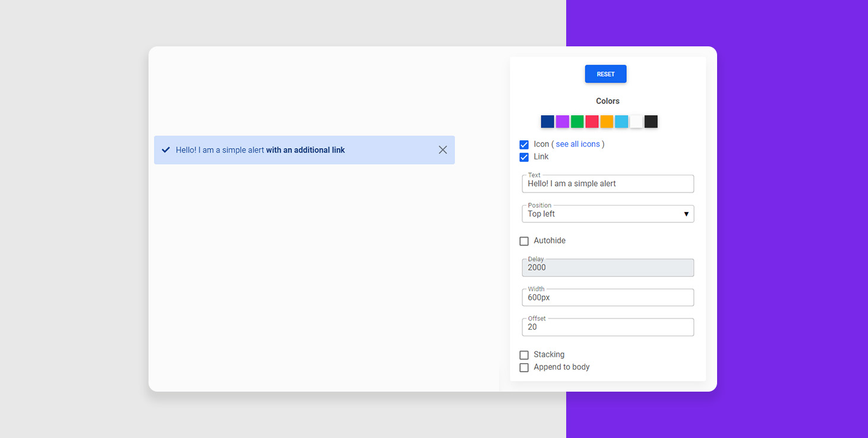This screenshot has width=868, height=438.
Task: Click into the Width input field
Action: pyautogui.click(x=608, y=298)
